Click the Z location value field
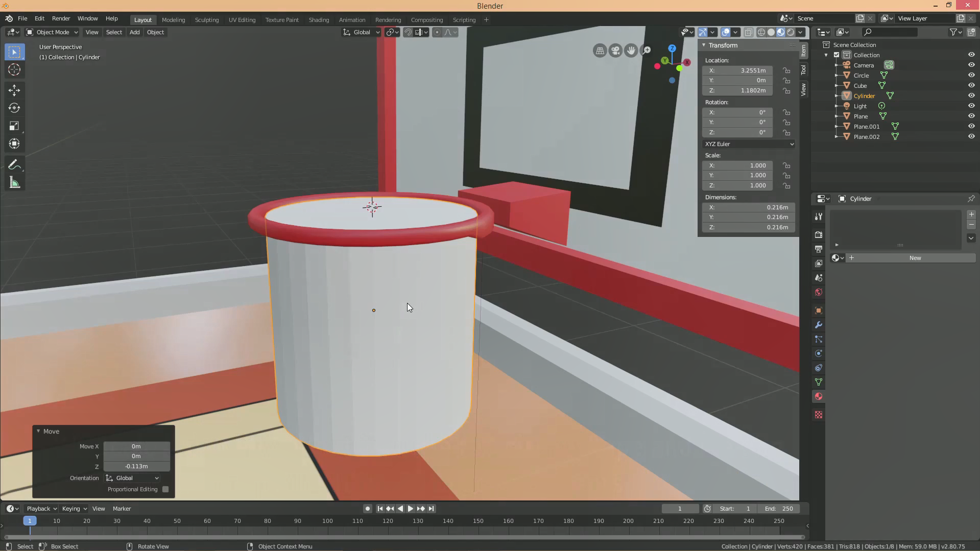The width and height of the screenshot is (980, 551). click(738, 90)
